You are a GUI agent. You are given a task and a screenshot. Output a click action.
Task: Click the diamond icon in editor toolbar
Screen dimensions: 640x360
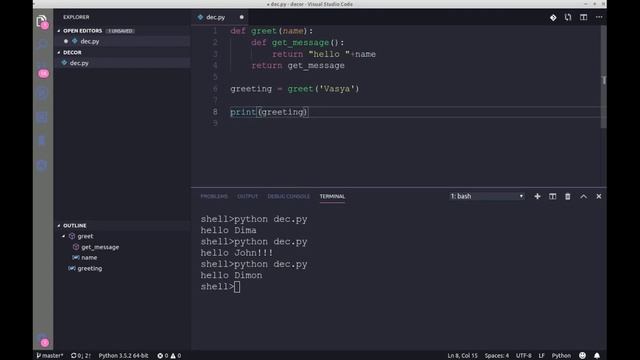tap(553, 17)
